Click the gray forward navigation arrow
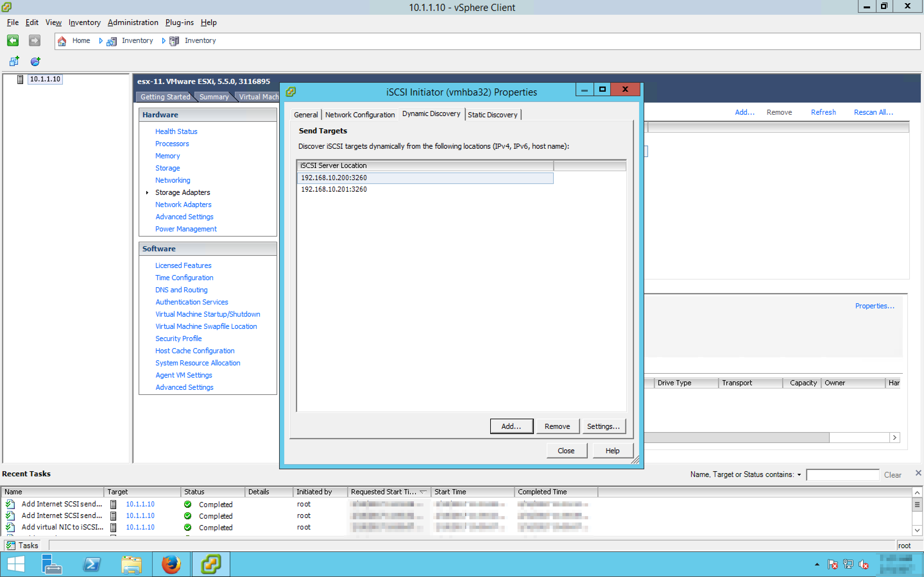The height and width of the screenshot is (577, 924). tap(34, 40)
